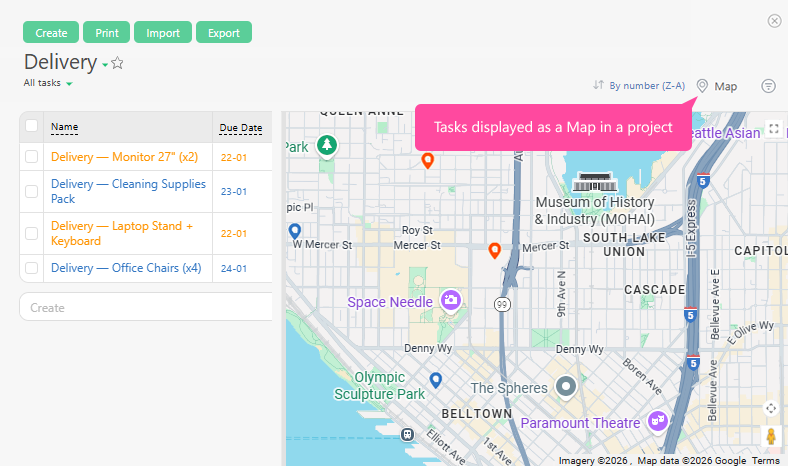This screenshot has height=466, width=788.
Task: Click the Street View pegman icon
Action: (771, 436)
